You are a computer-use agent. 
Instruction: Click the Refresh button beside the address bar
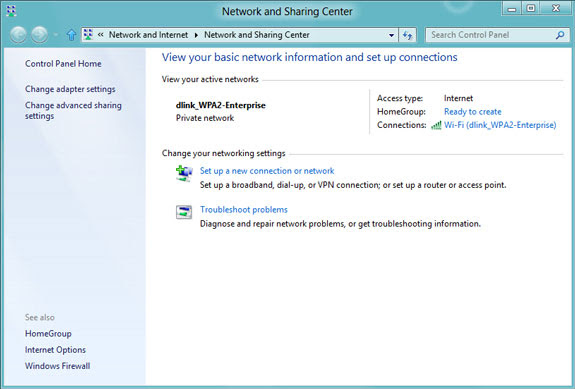[407, 35]
